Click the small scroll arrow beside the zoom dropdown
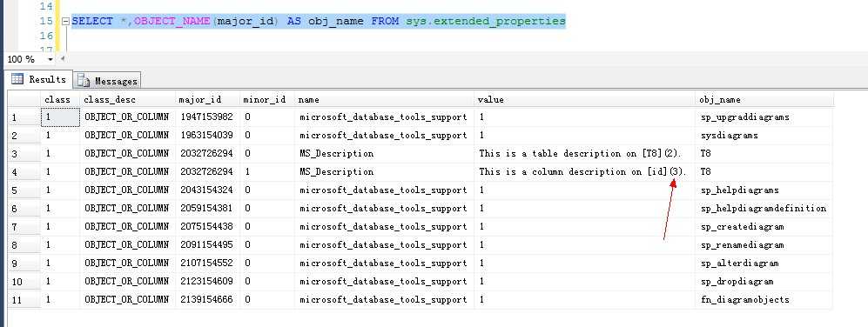 click(x=62, y=58)
